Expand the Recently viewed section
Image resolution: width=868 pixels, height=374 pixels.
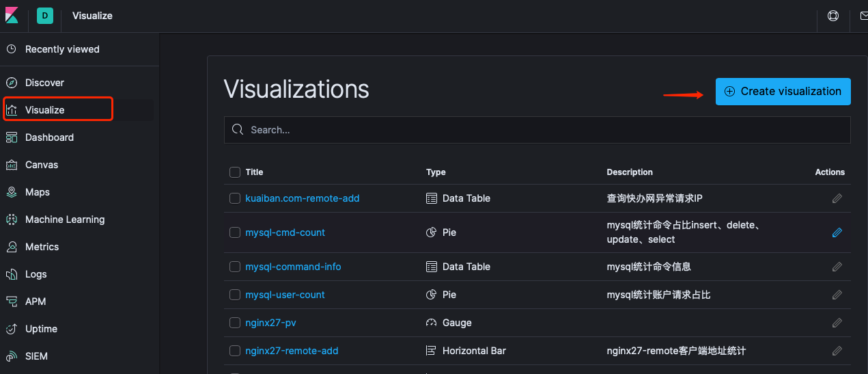tap(62, 49)
